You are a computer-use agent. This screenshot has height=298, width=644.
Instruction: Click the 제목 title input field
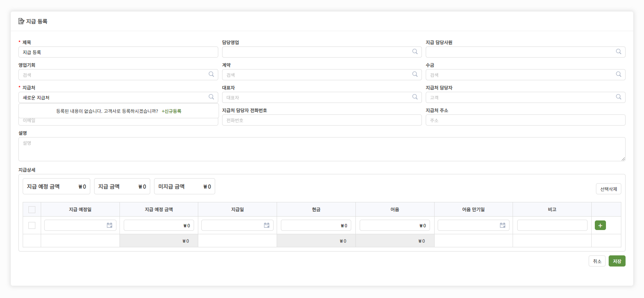(x=118, y=52)
